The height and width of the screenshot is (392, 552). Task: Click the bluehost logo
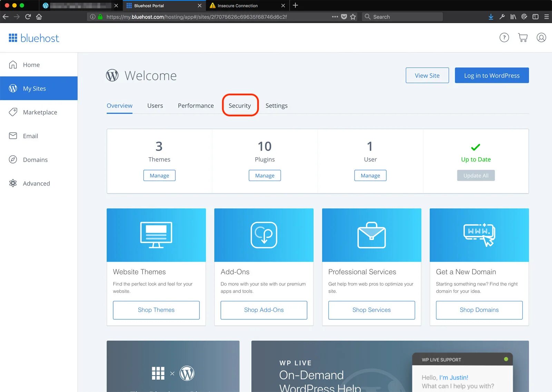pos(34,38)
